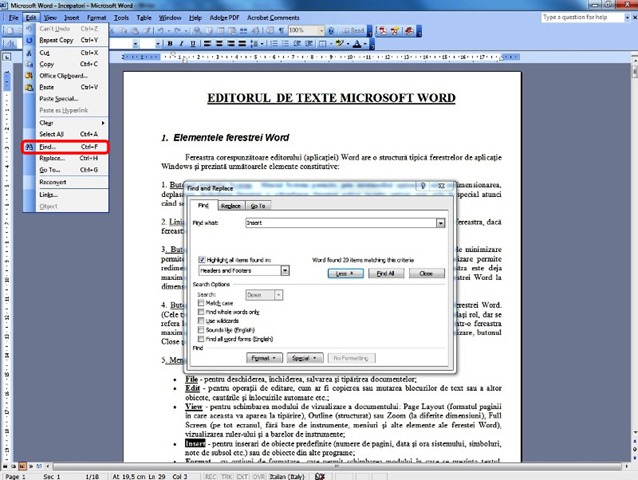Image resolution: width=638 pixels, height=480 pixels.
Task: Open the font name dropdown arrow
Action: point(135,44)
